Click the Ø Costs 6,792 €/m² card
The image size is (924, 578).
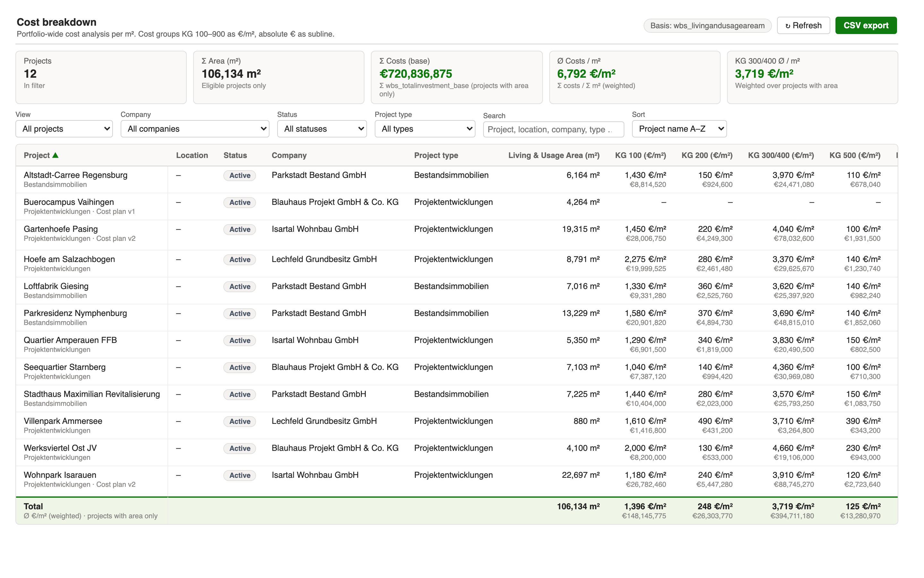(x=635, y=77)
